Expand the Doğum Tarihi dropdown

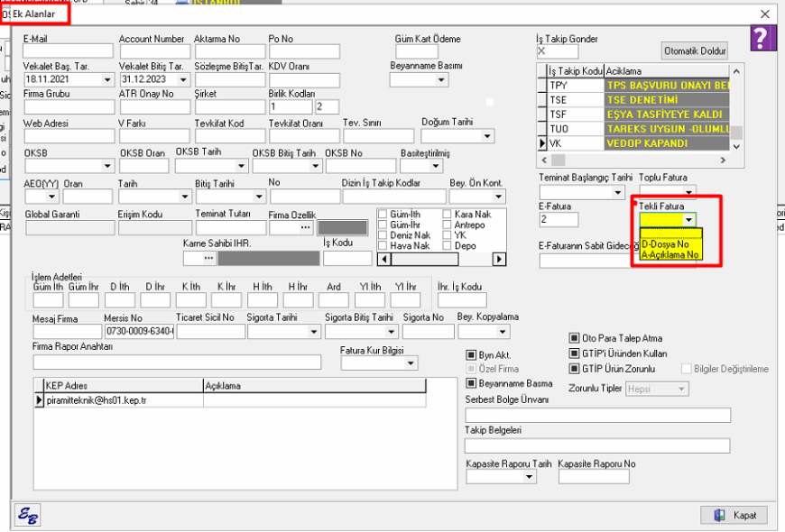pos(487,136)
